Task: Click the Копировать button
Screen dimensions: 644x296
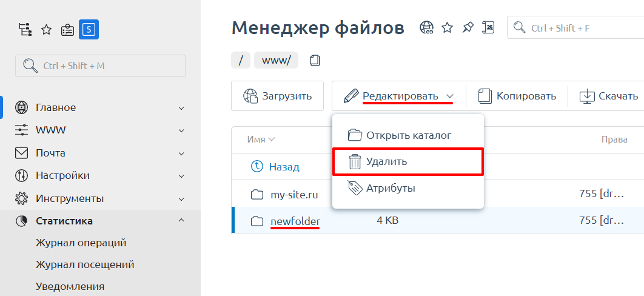Action: pyautogui.click(x=517, y=96)
